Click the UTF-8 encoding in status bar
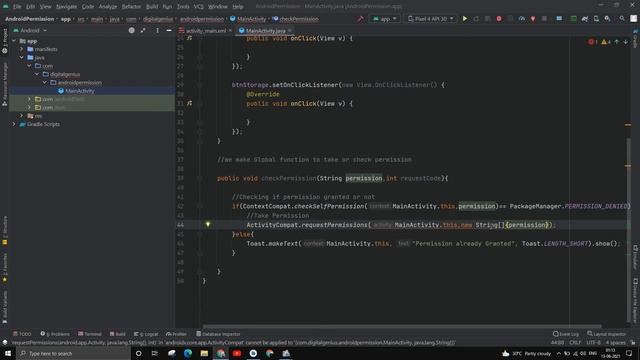Image resolution: width=640 pixels, height=360 pixels. click(593, 342)
